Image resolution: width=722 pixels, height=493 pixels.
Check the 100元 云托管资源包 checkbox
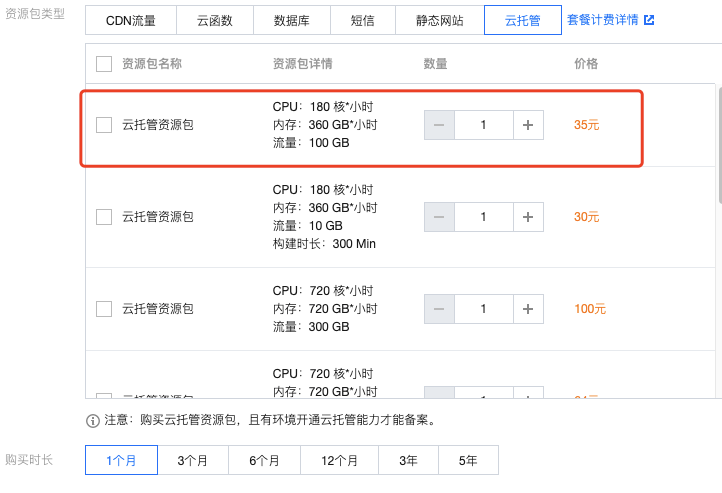pos(104,309)
